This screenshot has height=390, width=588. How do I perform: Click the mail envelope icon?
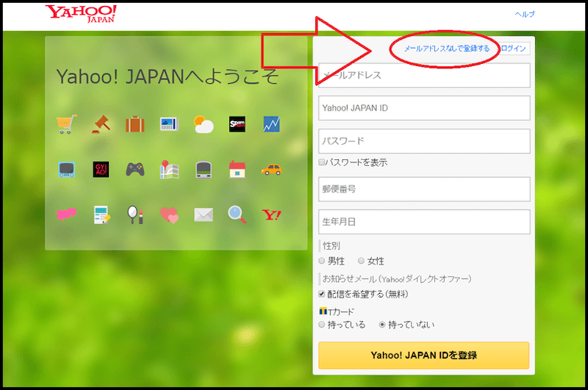point(204,214)
